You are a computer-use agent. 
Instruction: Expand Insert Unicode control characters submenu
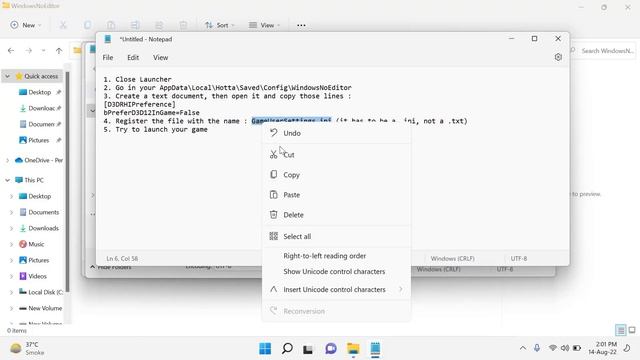[x=336, y=289]
